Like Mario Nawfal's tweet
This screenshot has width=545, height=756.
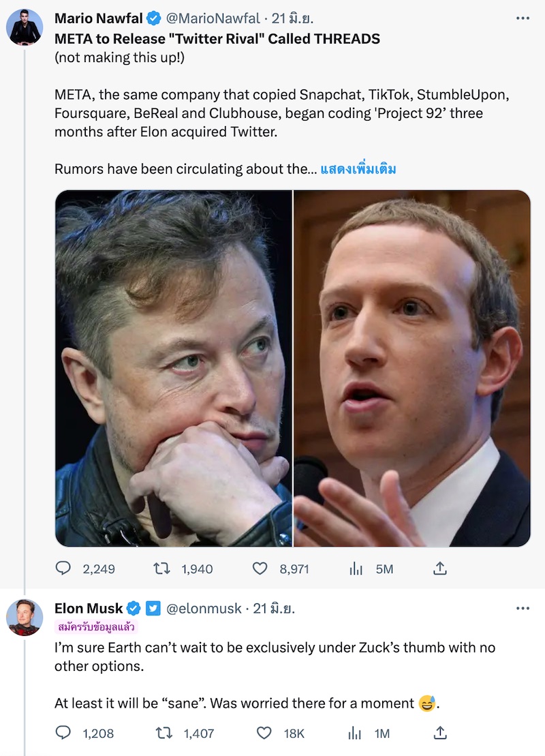pyautogui.click(x=260, y=569)
